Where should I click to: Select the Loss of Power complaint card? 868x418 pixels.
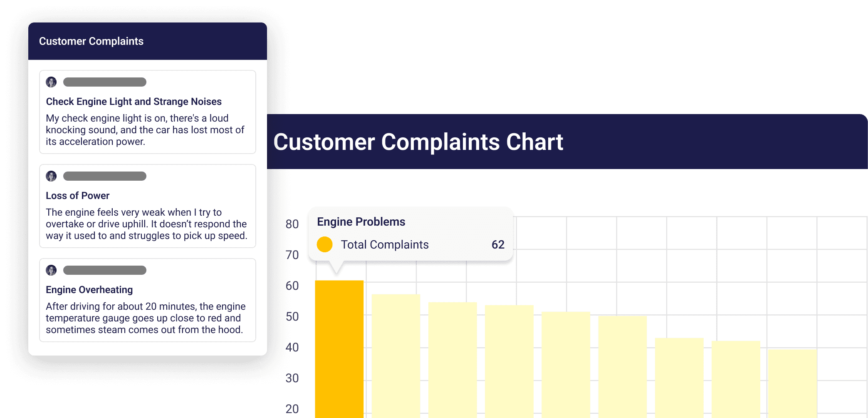147,206
